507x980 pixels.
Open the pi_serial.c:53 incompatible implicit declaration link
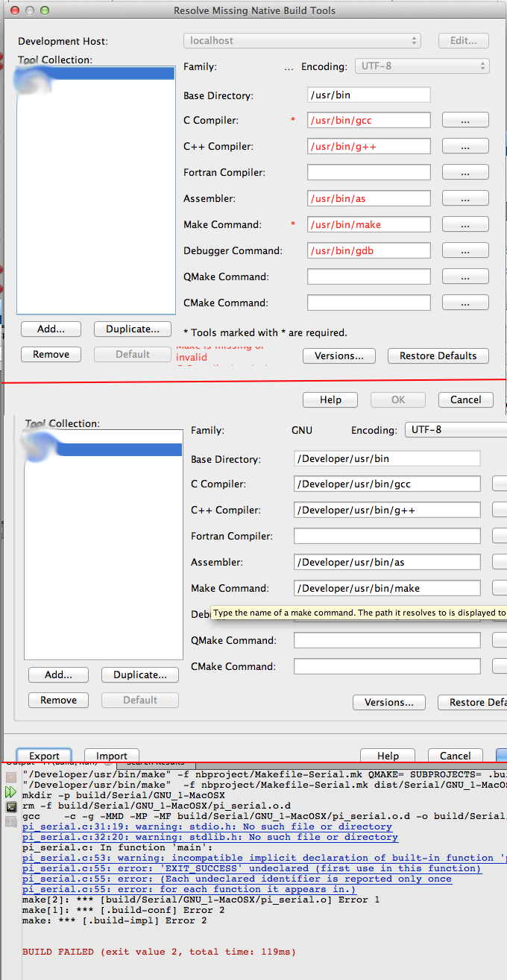(265, 858)
